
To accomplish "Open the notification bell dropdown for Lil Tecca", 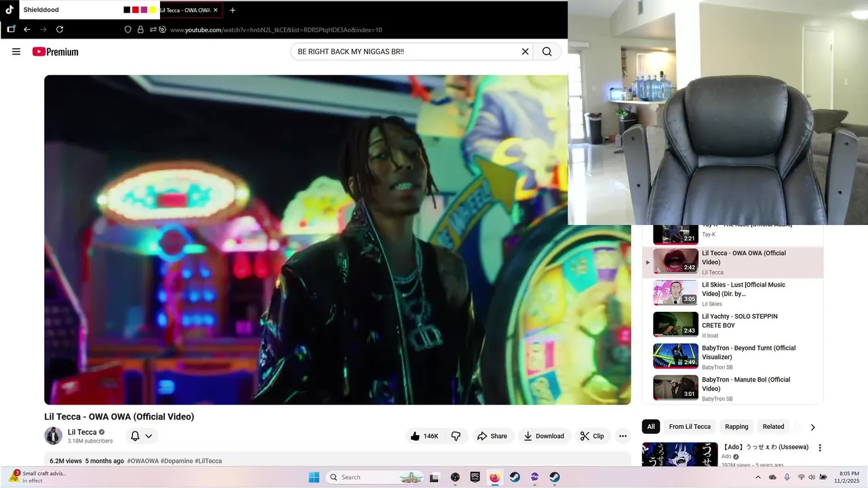I will (141, 436).
